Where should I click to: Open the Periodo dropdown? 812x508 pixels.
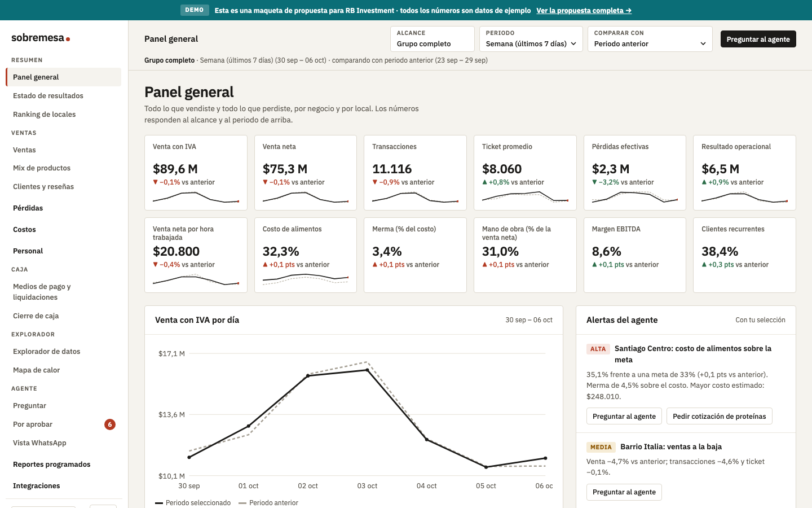(531, 39)
